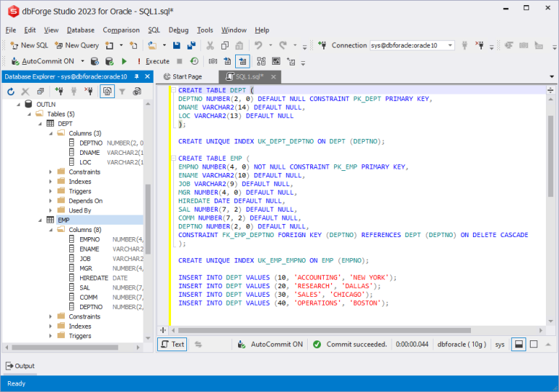Toggle AutoCommit ON in the status bar

tap(269, 344)
